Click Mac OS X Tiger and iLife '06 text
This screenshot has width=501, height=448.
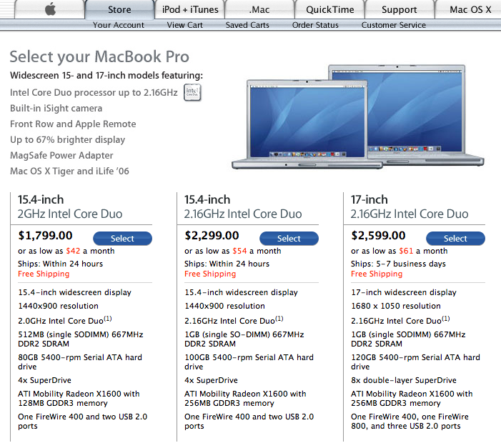click(69, 171)
